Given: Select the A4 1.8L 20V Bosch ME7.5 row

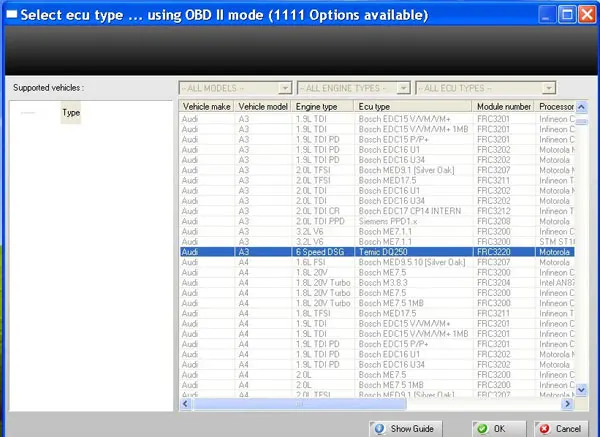Looking at the screenshot, I should pos(377,272).
